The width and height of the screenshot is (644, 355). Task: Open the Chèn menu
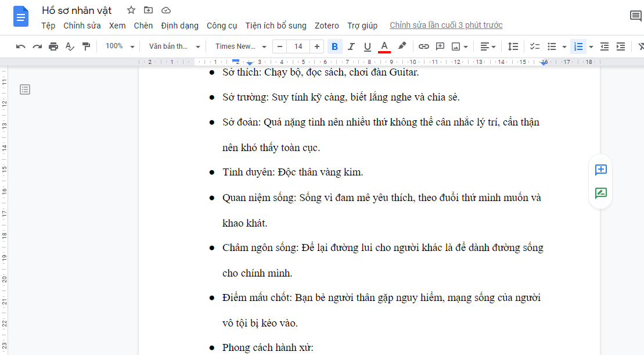click(143, 26)
